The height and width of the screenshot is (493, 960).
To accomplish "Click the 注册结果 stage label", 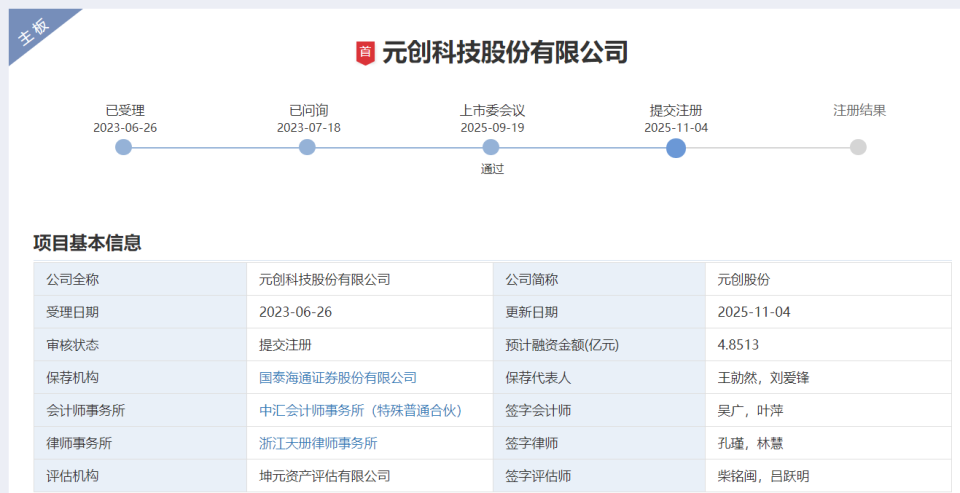I will tap(860, 111).
